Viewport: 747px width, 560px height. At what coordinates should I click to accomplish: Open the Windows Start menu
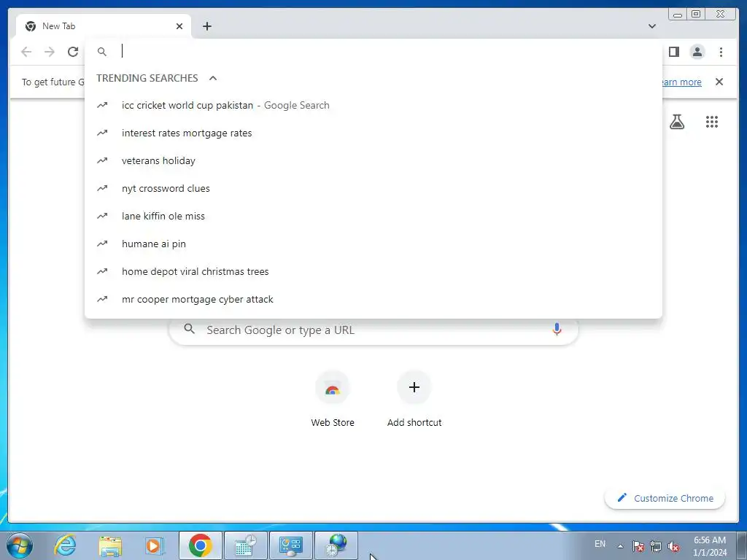20,545
